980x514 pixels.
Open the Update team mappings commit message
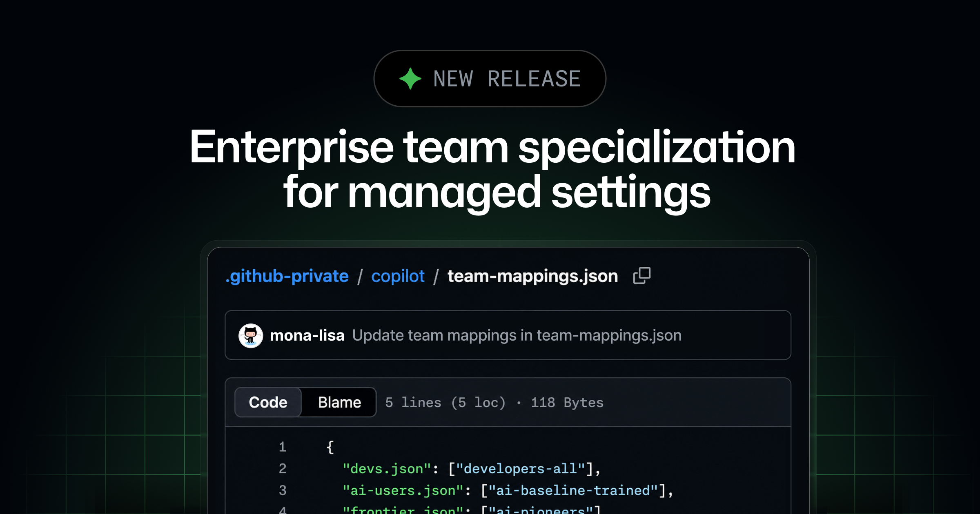click(x=517, y=335)
